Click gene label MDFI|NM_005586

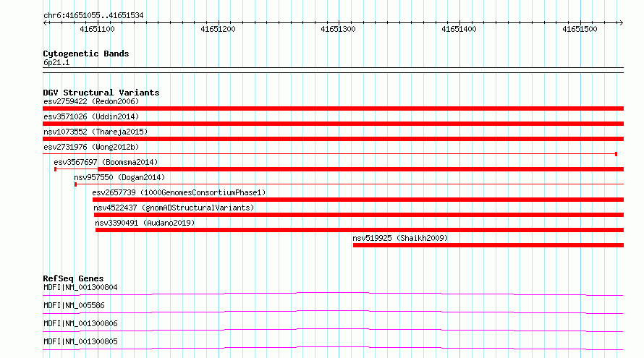coord(74,305)
